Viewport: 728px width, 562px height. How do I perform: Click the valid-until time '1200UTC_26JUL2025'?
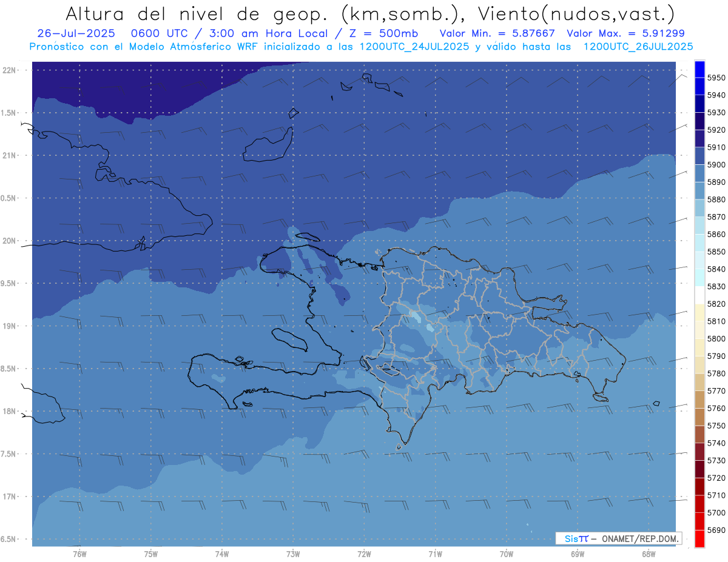coord(638,47)
